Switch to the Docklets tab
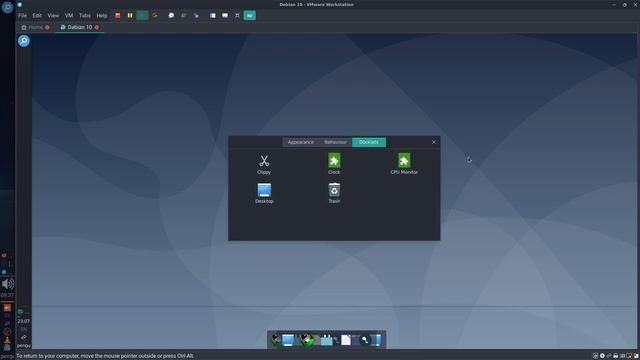Image resolution: width=640 pixels, height=360 pixels. (369, 142)
